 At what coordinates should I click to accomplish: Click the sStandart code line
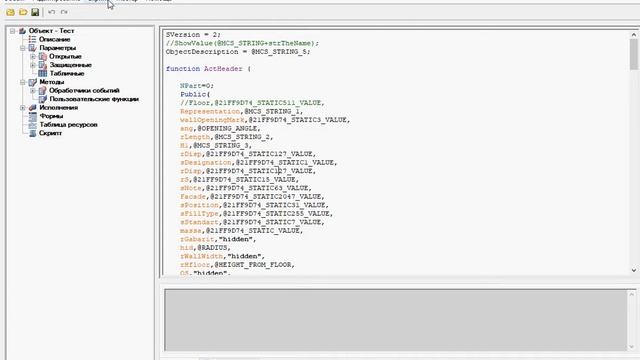252,222
